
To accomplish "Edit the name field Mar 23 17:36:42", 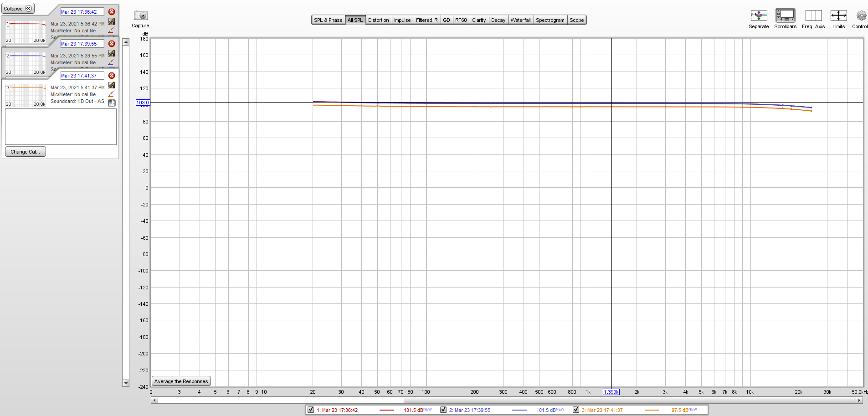I will click(82, 12).
